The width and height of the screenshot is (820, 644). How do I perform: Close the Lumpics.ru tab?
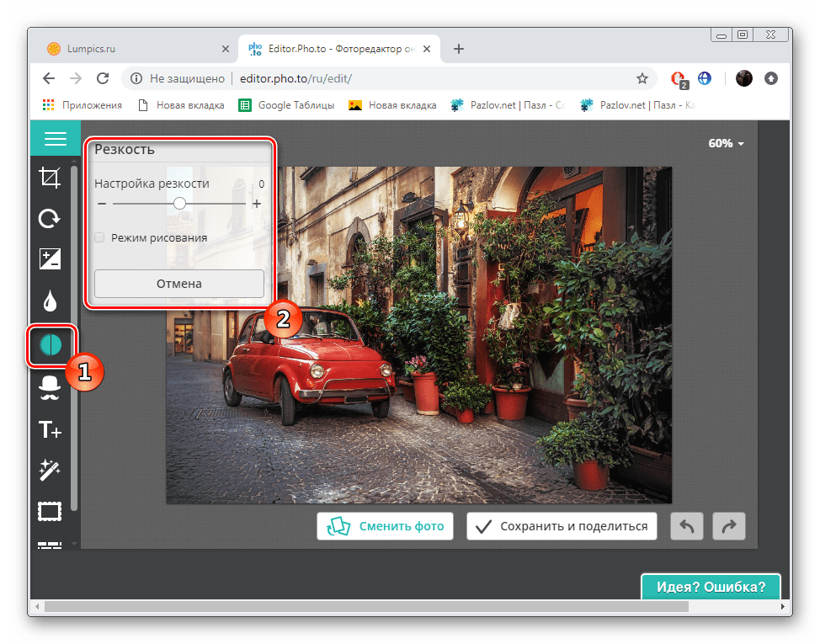click(226, 49)
